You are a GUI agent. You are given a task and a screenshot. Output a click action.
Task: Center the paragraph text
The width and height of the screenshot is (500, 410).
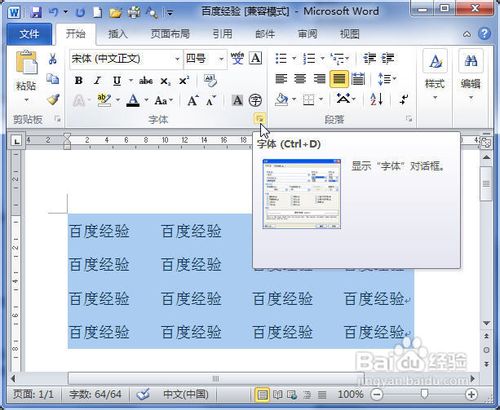point(300,79)
